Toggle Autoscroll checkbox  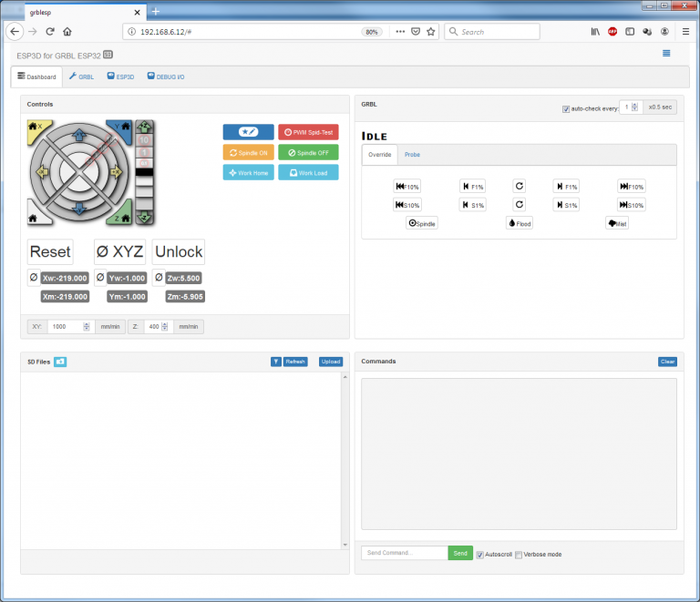pyautogui.click(x=480, y=555)
